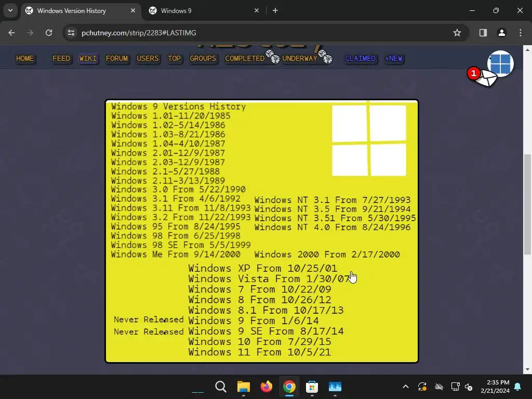Viewport: 532px width, 399px height.
Task: Show hidden system tray icons
Action: [405, 387]
